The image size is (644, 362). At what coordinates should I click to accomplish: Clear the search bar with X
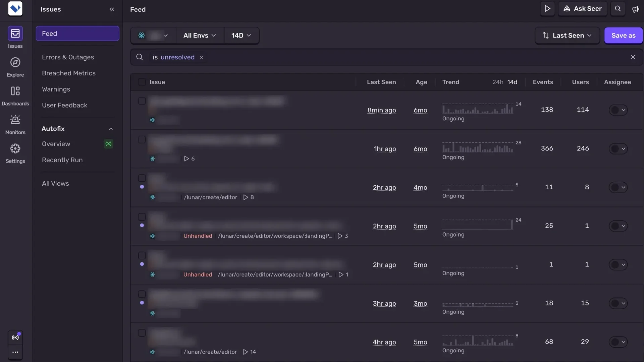coord(633,57)
